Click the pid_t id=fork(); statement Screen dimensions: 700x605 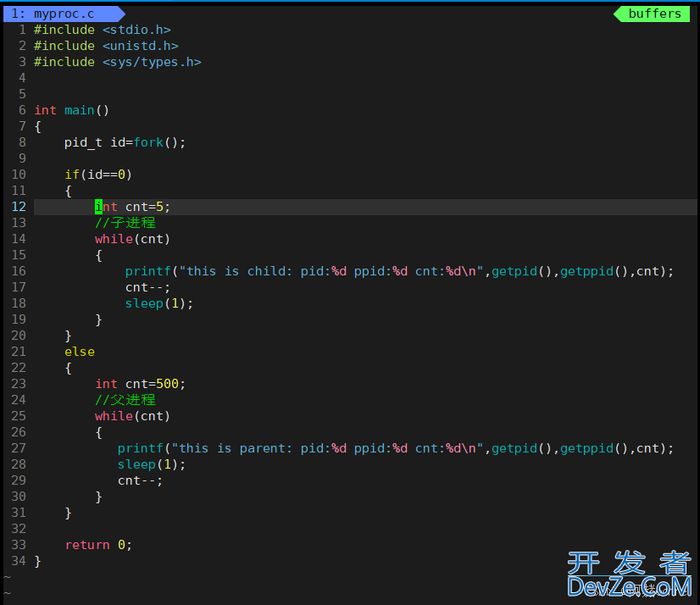coord(125,142)
